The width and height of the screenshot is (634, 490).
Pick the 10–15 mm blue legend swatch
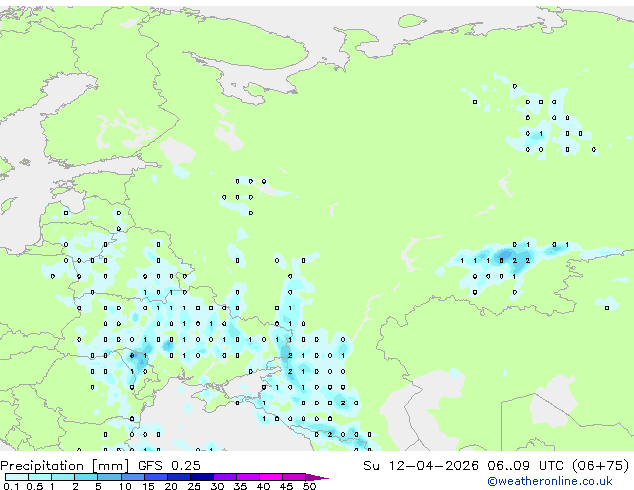click(x=133, y=477)
